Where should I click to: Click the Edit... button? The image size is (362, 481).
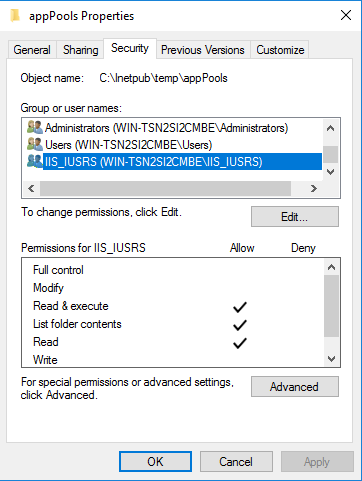(x=295, y=217)
